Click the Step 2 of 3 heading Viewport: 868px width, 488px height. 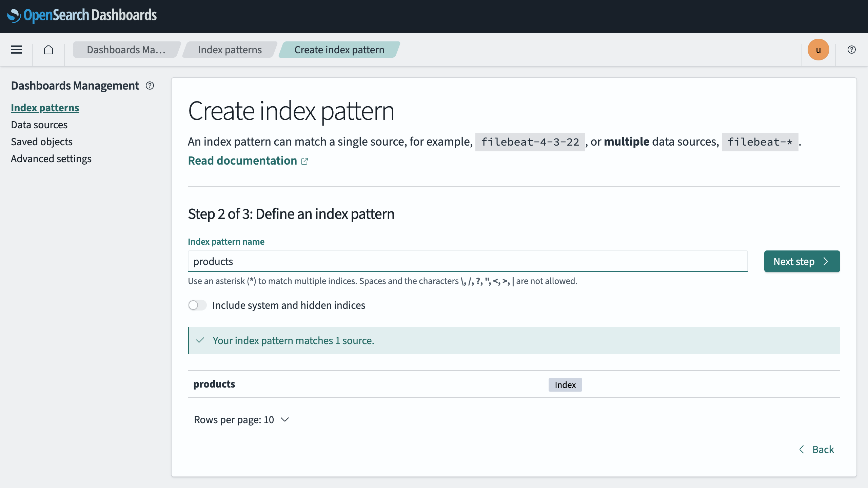tap(291, 214)
